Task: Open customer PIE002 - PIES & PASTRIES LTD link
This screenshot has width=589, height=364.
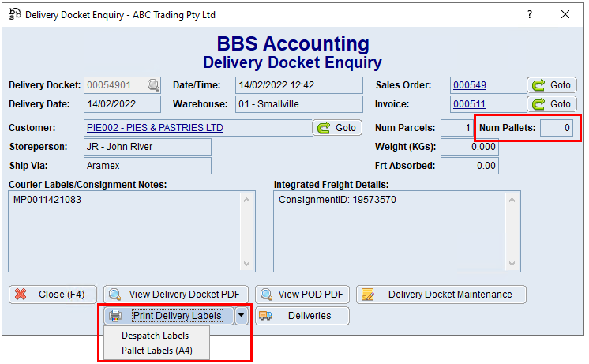Action: click(x=156, y=128)
